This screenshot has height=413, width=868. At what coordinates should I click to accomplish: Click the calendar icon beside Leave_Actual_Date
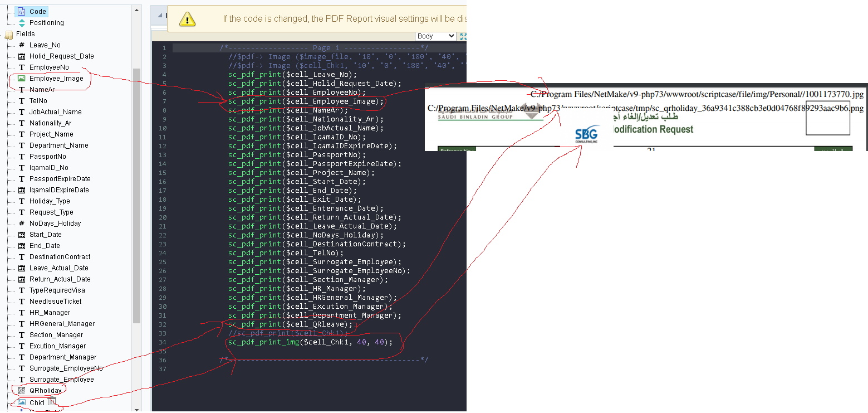tap(22, 268)
